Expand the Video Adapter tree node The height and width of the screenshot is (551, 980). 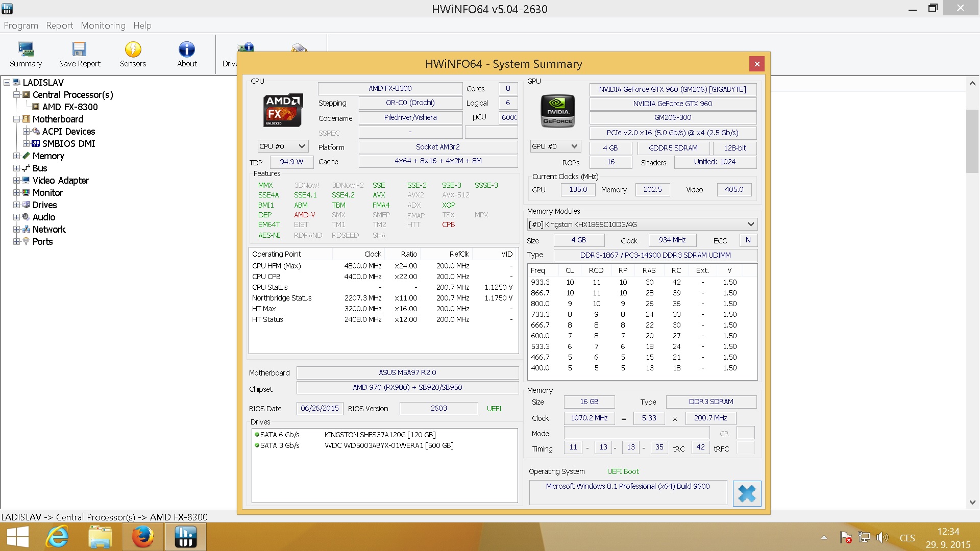click(x=17, y=181)
